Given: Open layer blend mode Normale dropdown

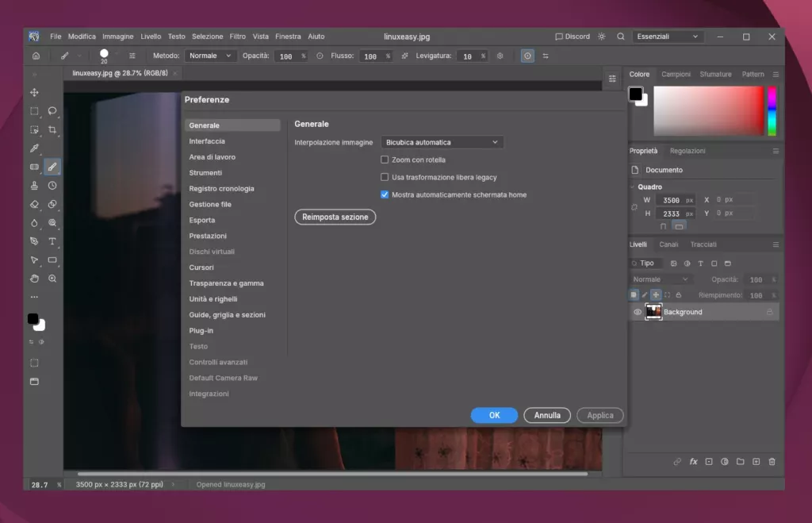Looking at the screenshot, I should click(x=661, y=279).
